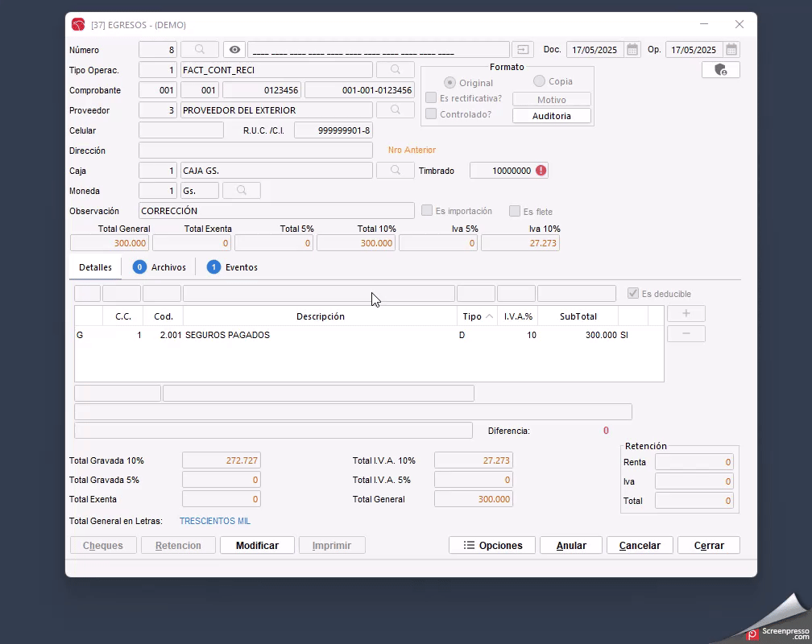Click the Modificar button
The width and height of the screenshot is (812, 644).
pos(257,546)
